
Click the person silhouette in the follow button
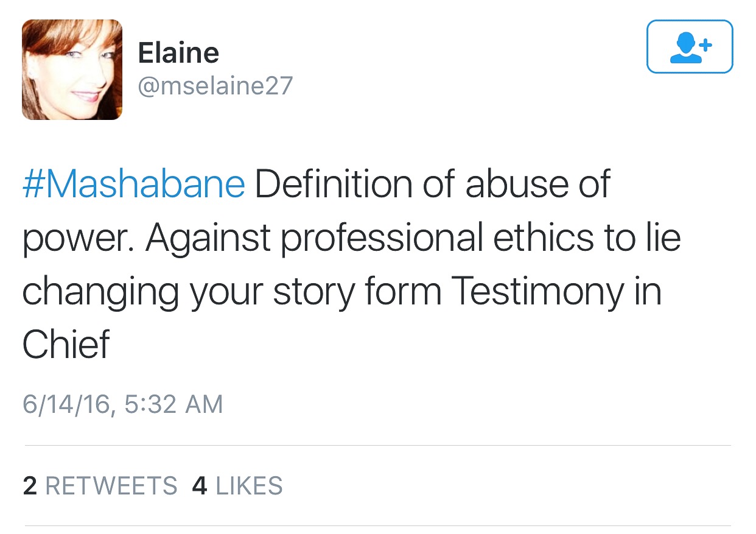pyautogui.click(x=684, y=48)
